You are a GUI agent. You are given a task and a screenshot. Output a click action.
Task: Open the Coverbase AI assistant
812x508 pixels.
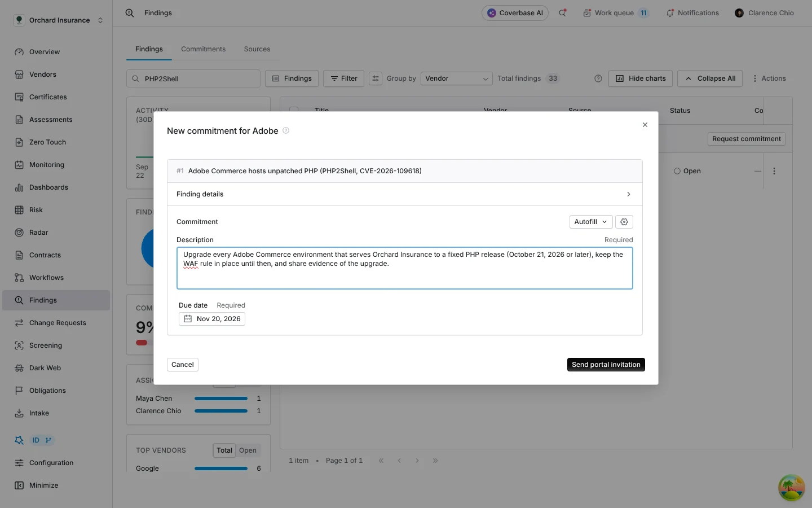click(x=515, y=13)
